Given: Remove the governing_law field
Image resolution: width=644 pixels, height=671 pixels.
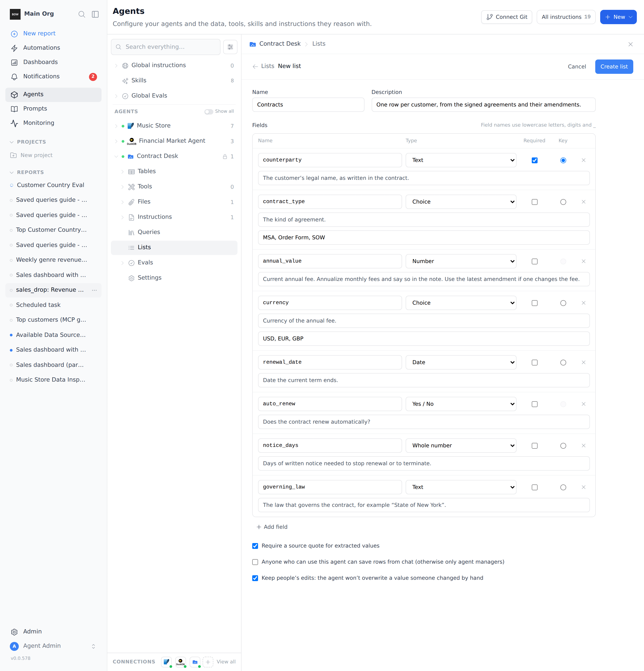Looking at the screenshot, I should [583, 487].
